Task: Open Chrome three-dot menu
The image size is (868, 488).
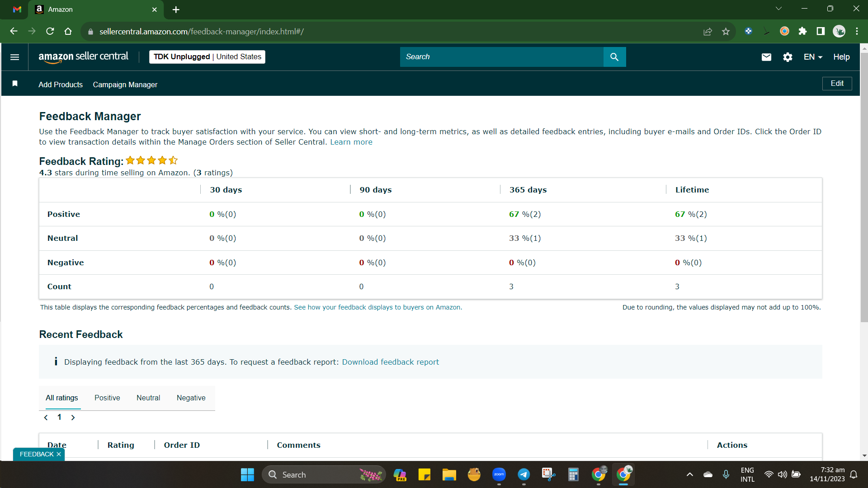Action: (857, 31)
